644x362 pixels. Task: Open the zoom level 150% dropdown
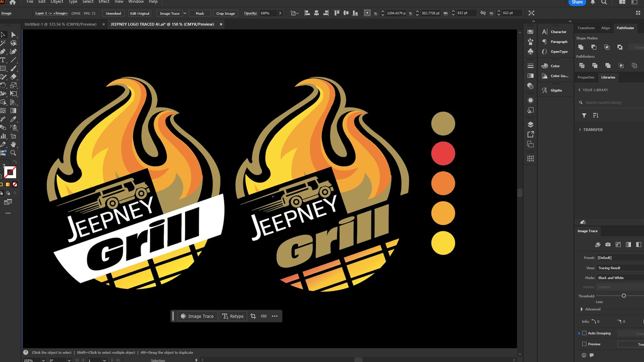43,360
